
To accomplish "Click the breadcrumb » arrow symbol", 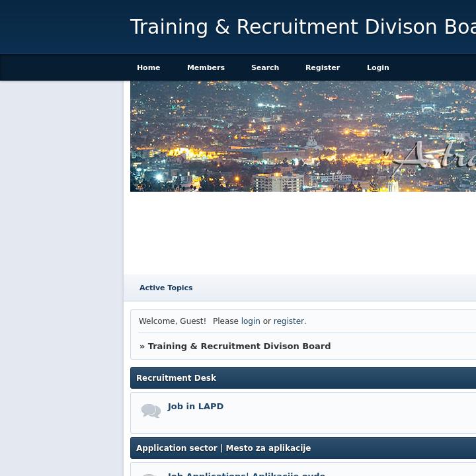I will 142,346.
